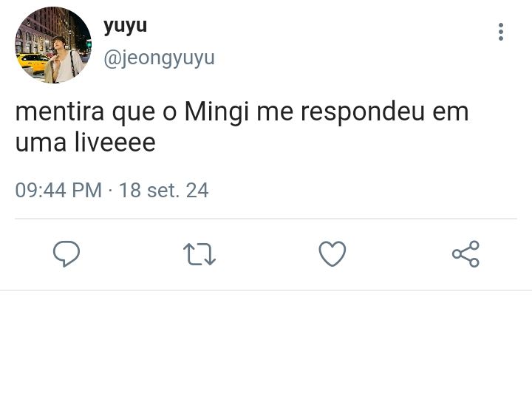The image size is (532, 399).
Task: Click the separator dot between time and date
Action: click(110, 190)
